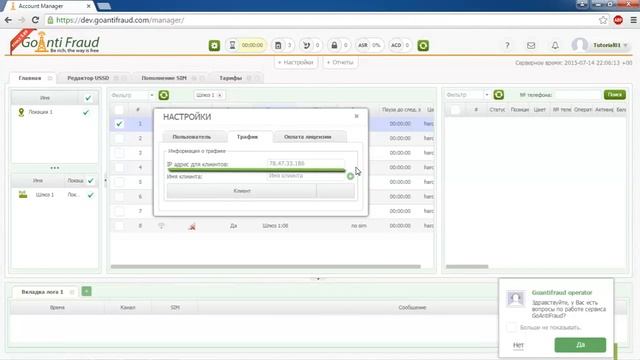640x360 pixels.
Task: Click the ASR percentage indicator
Action: click(x=369, y=45)
